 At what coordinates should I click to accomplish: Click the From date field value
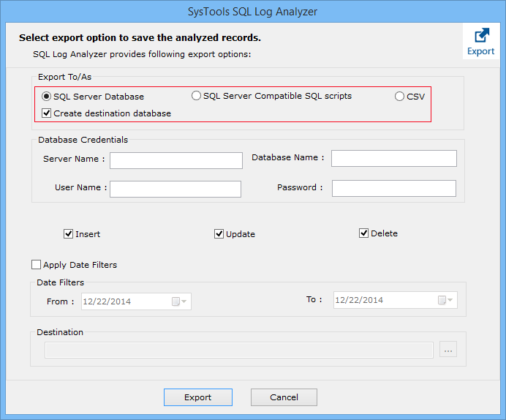[124, 301]
